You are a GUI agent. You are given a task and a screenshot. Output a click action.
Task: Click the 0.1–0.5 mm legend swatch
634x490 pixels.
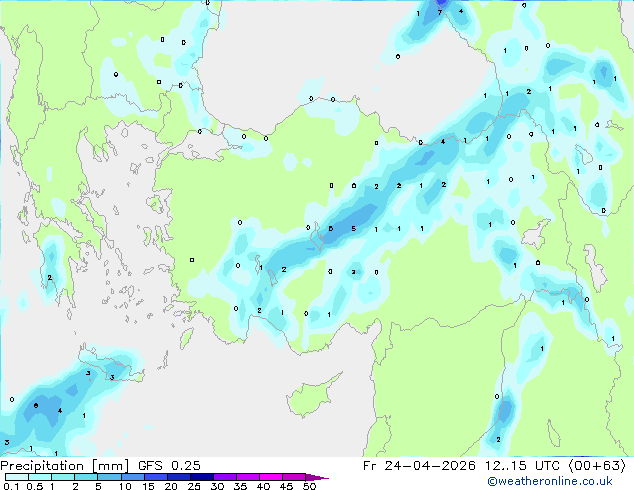point(17,477)
